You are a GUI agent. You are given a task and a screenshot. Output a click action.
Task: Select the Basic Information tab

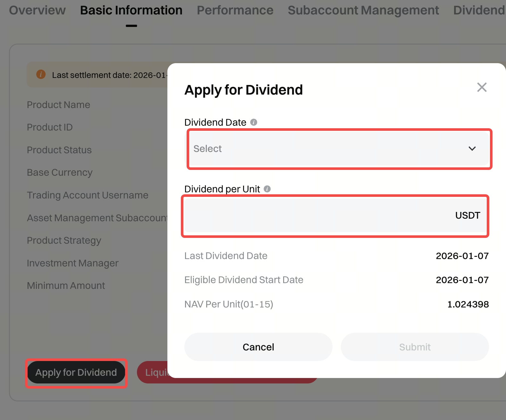click(131, 10)
